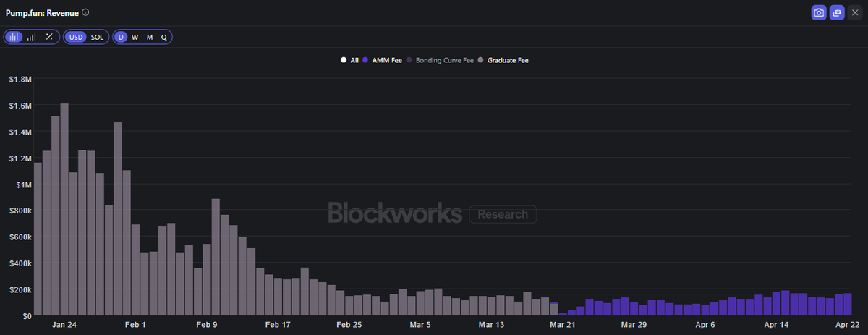
Task: Switch currency to USD
Action: [x=76, y=37]
